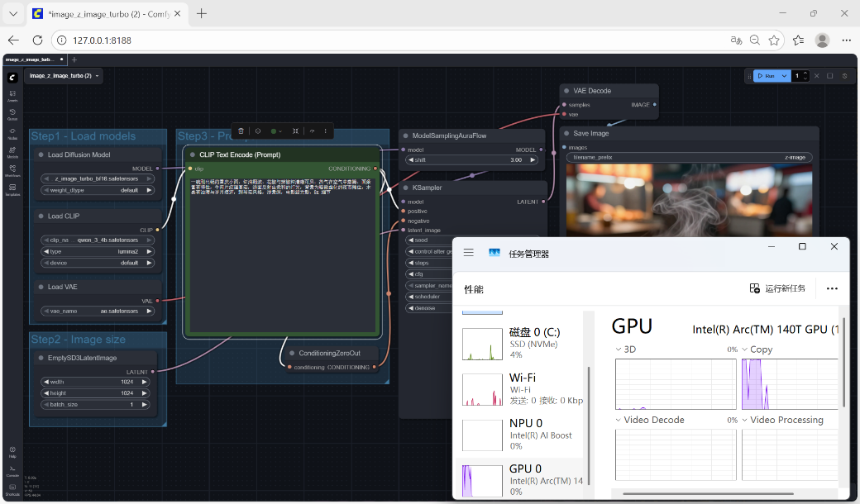Click 运行新任务 (run new task) button
860x504 pixels.
[x=777, y=288]
